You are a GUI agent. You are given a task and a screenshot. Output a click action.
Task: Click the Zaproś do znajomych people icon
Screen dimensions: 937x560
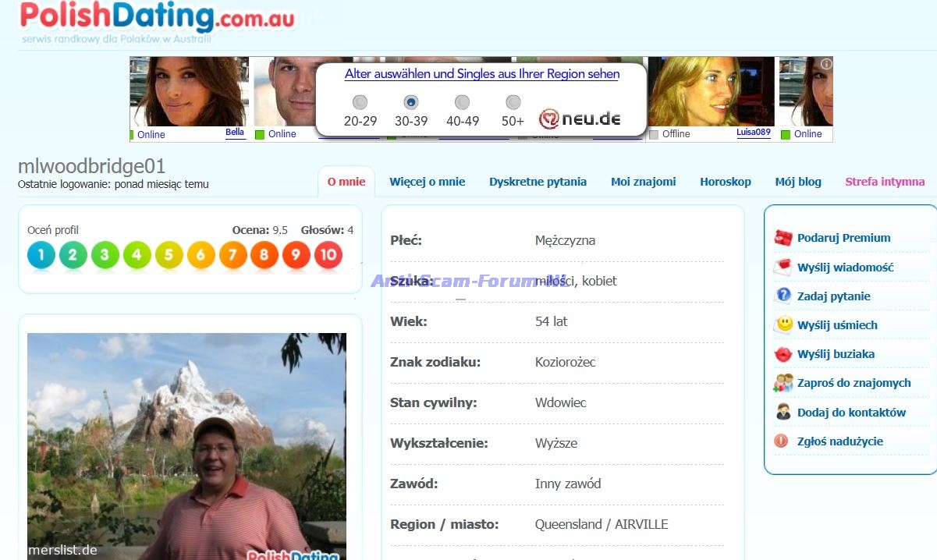point(783,383)
